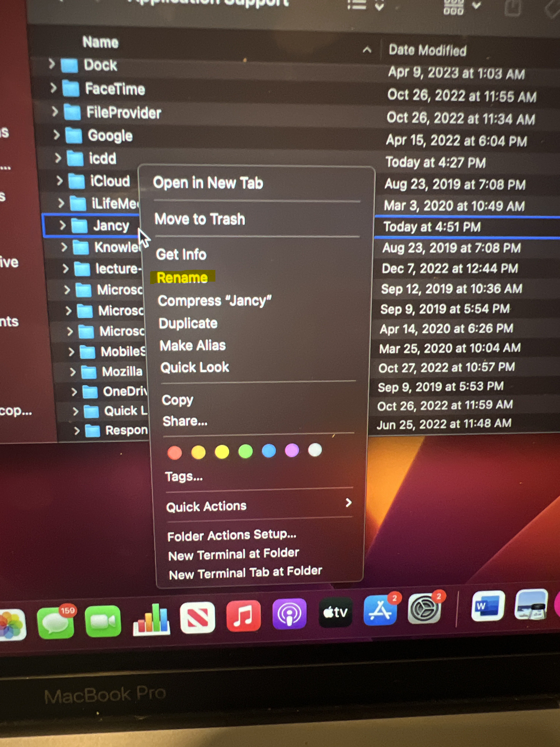Viewport: 560px width, 747px height.
Task: Select the Google folder icon
Action: (x=74, y=135)
